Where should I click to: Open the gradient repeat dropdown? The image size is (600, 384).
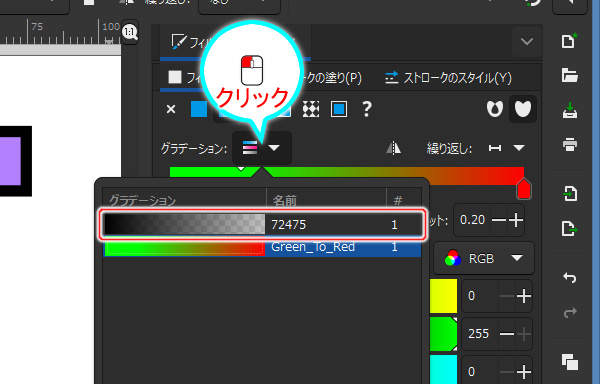[x=507, y=148]
